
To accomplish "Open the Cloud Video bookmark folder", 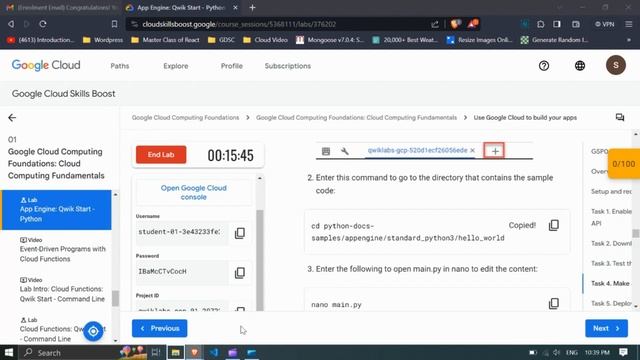I will pyautogui.click(x=265, y=40).
